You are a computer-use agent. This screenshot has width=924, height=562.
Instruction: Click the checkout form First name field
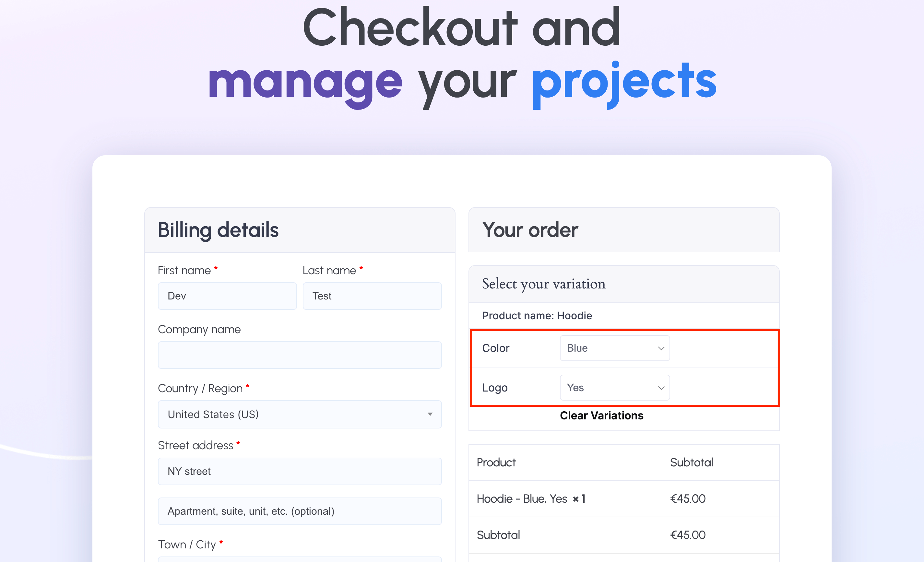pyautogui.click(x=227, y=296)
